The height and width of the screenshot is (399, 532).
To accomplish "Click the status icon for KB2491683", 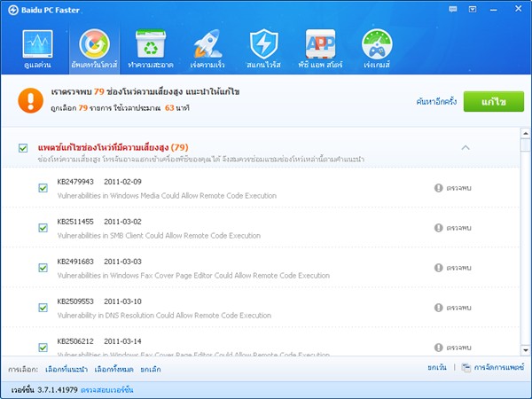I will tap(439, 268).
